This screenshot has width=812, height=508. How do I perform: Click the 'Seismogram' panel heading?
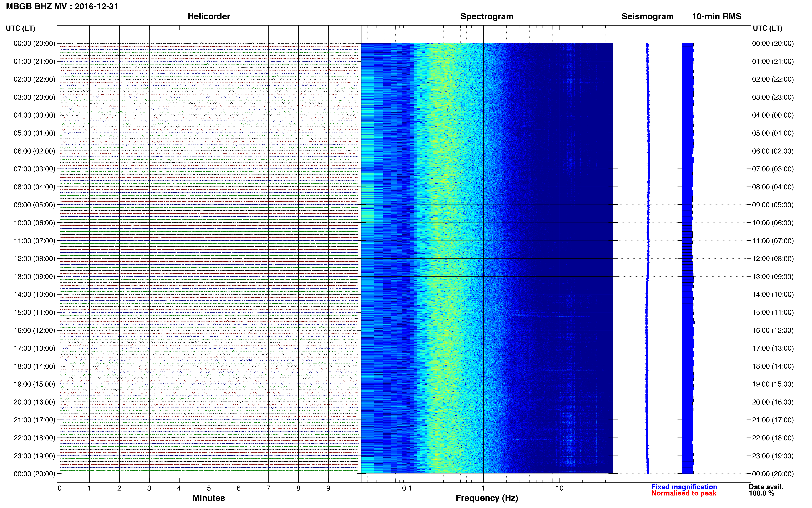click(648, 16)
